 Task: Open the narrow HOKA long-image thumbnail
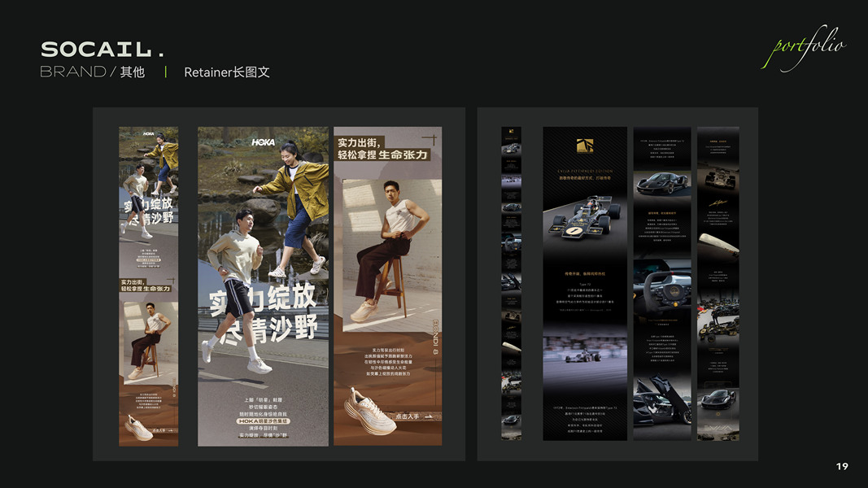148,286
